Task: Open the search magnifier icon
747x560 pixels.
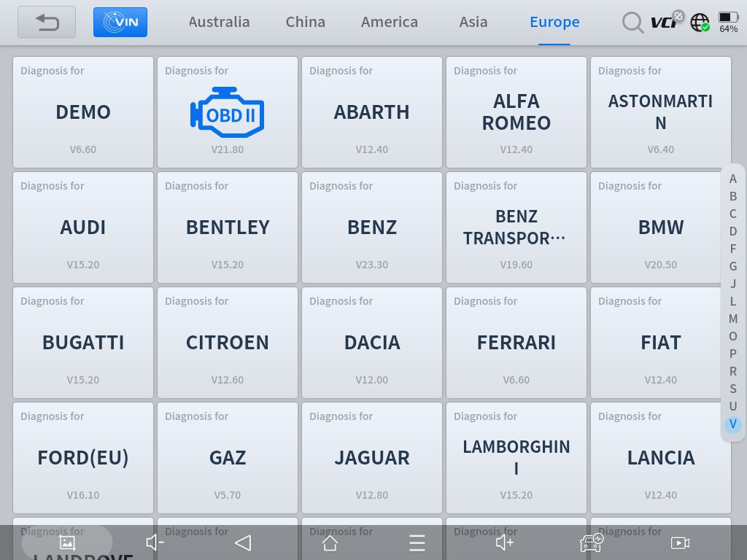Action: [632, 23]
